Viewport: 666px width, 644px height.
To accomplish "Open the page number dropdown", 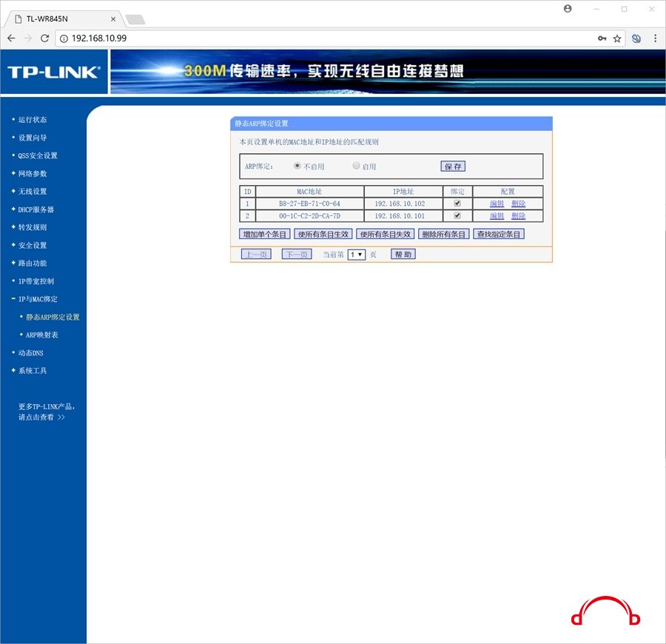I will coord(357,255).
